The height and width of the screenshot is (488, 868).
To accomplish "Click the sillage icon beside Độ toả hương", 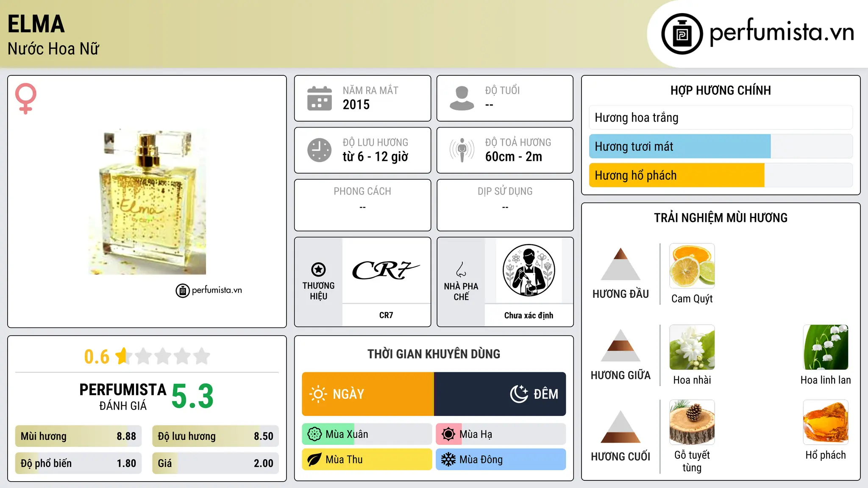I will [462, 150].
